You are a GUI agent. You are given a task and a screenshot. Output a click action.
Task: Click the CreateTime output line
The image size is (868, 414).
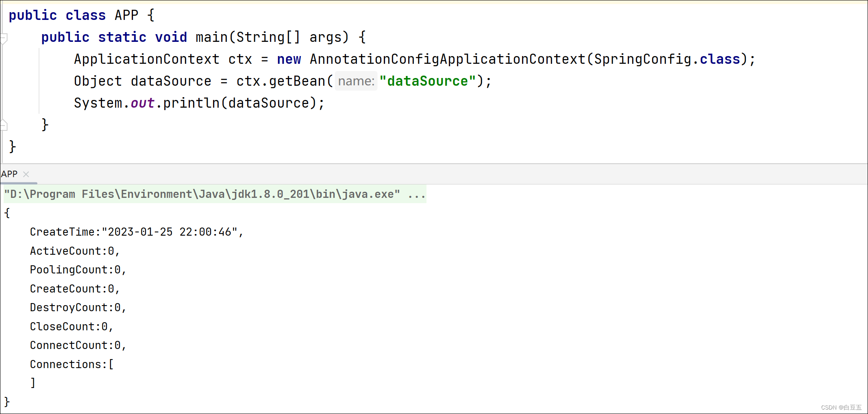pos(136,232)
